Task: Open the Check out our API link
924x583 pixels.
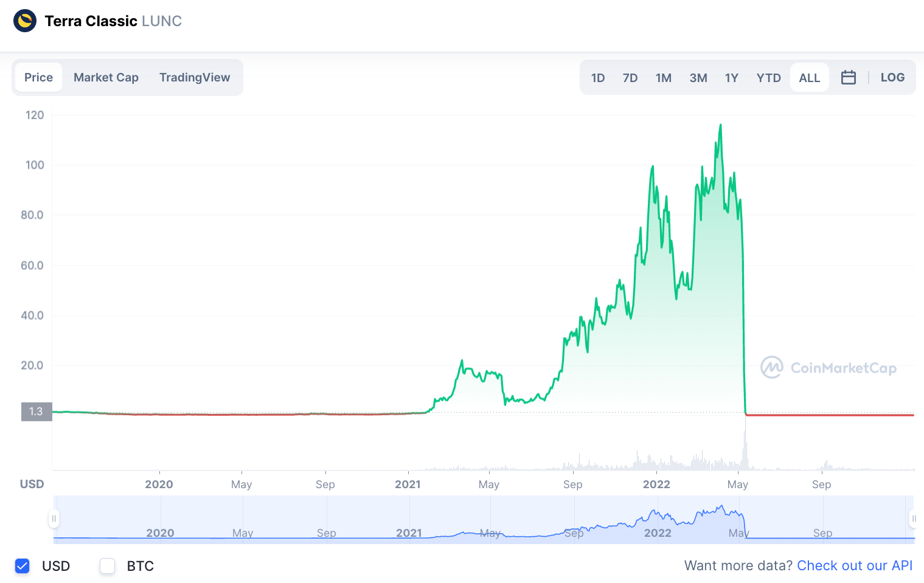Action: 855,565
